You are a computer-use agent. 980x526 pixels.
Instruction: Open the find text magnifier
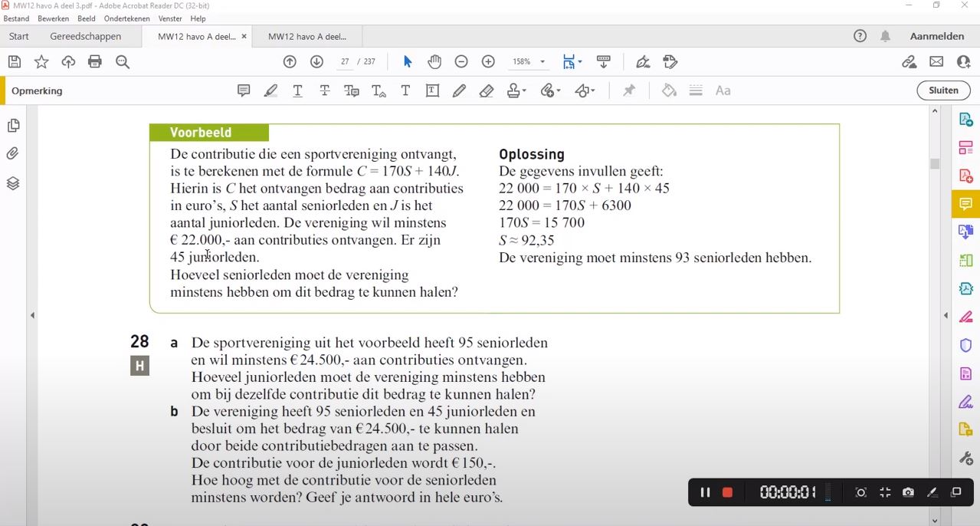click(123, 62)
